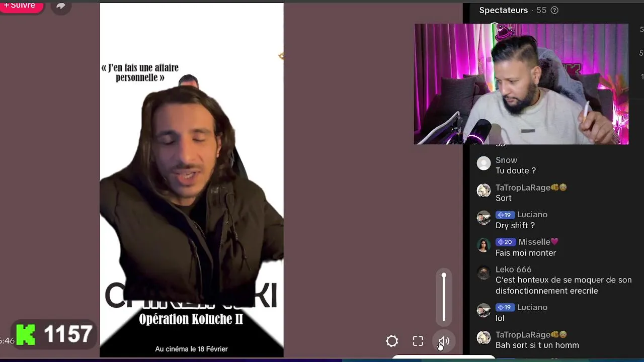The height and width of the screenshot is (362, 644).
Task: Click Luciano's avatar next to "lol" message
Action: click(x=484, y=310)
